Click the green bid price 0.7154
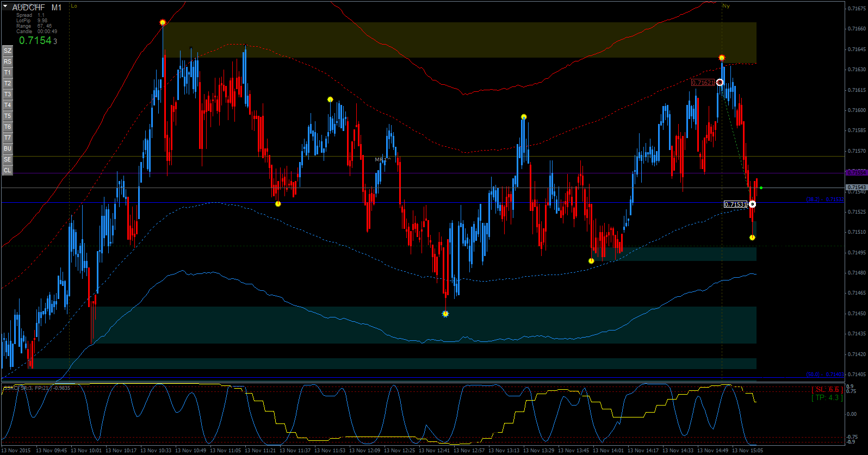The height and width of the screenshot is (455, 868). coord(35,40)
